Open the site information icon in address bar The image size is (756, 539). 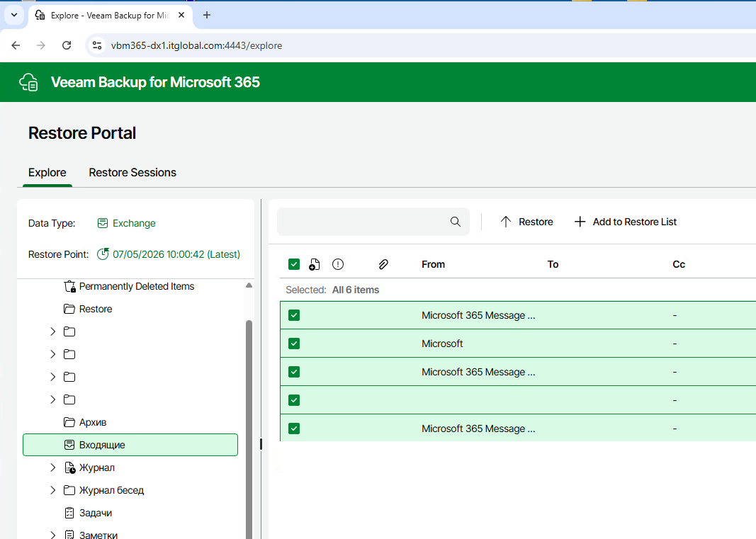(97, 45)
